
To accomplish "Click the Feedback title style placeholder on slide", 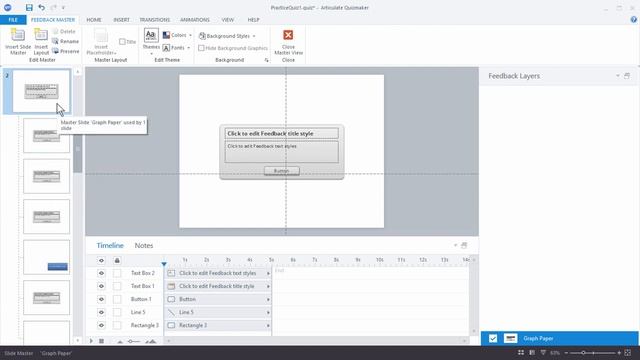I will [x=281, y=133].
